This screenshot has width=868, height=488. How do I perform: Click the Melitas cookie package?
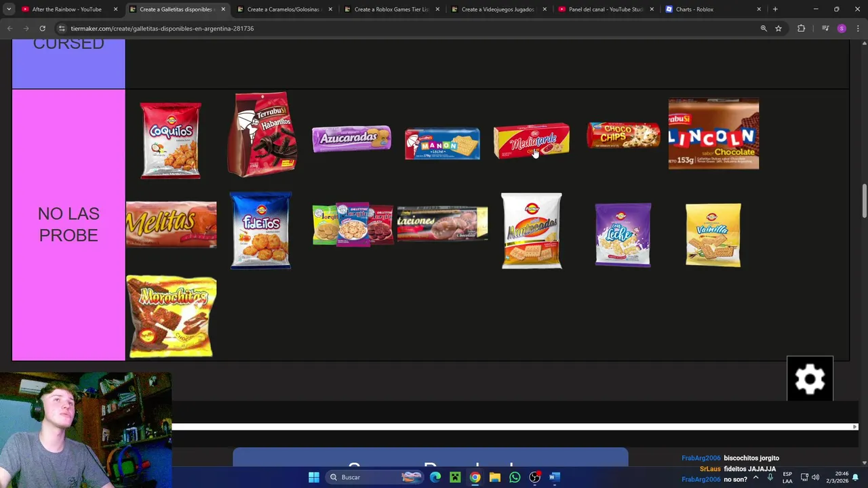click(171, 224)
